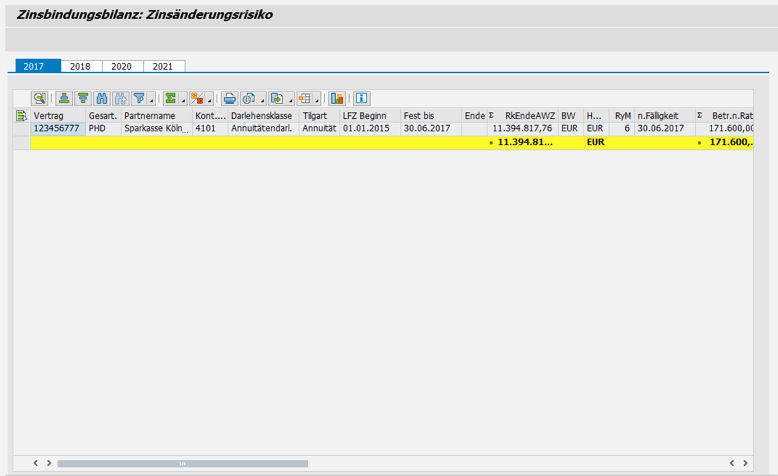Click the Darlehensklasse column header
Viewport: 778px width, 476px height.
coord(261,116)
